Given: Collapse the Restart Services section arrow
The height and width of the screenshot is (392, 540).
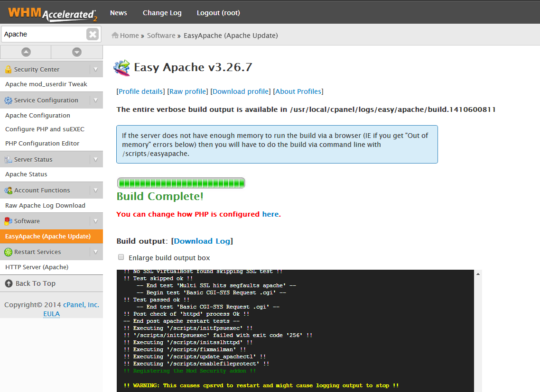Looking at the screenshot, I should pos(96,252).
